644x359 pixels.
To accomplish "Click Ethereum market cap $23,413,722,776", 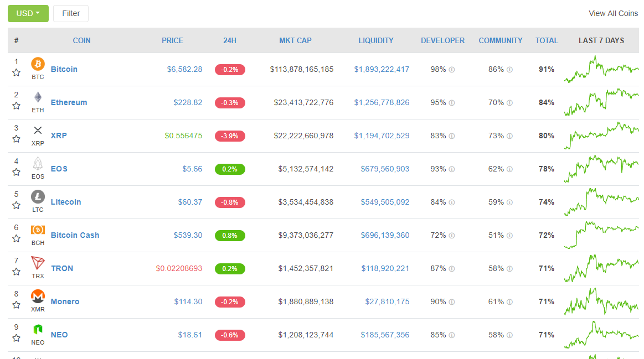I will (x=303, y=102).
